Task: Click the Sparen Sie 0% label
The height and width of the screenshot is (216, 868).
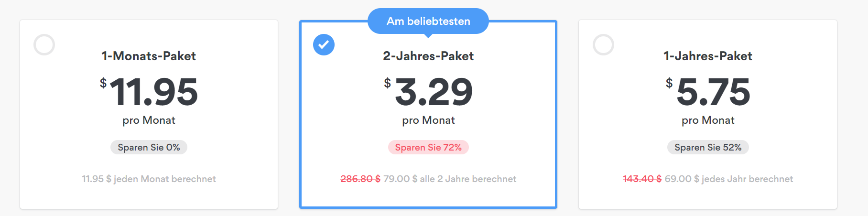Action: coord(149,147)
